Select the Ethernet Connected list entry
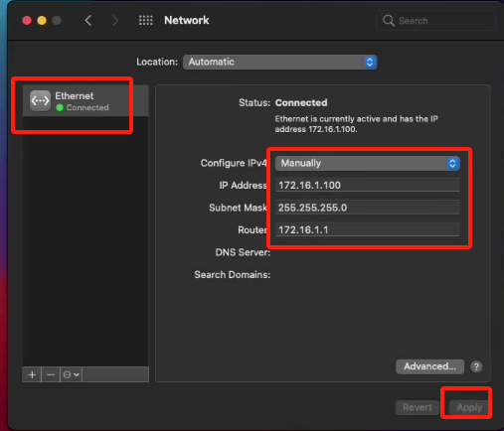 85,100
